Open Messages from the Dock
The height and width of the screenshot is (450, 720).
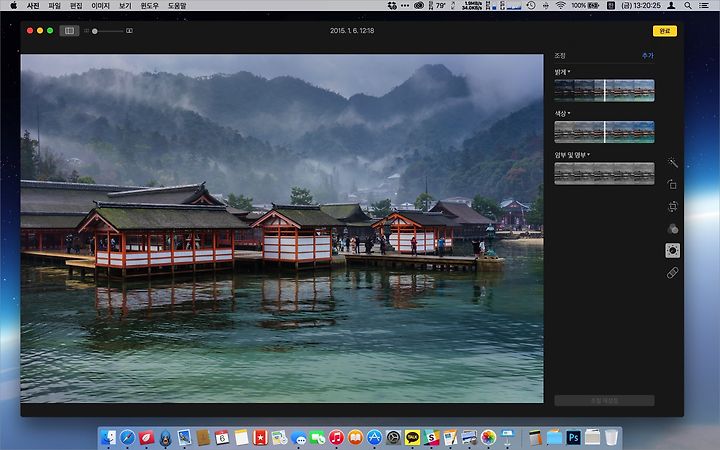(x=299, y=437)
